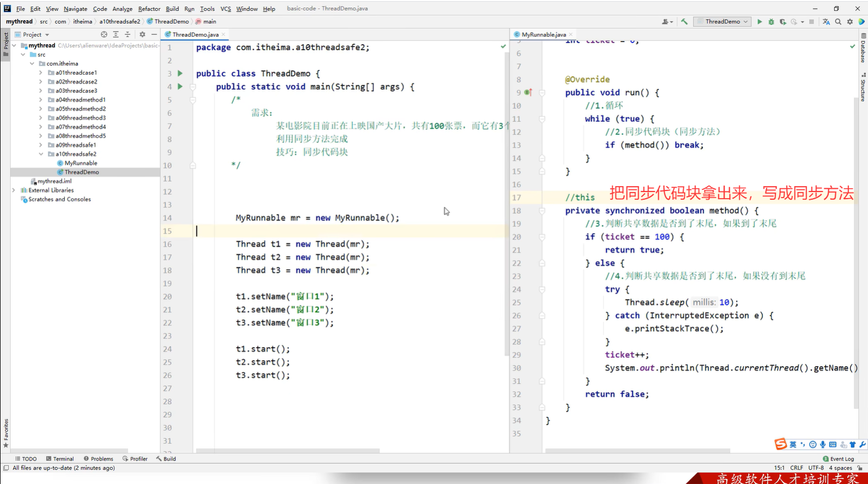Open the Profiler tool window
Viewport: 868px width, 484px height.
(135, 459)
